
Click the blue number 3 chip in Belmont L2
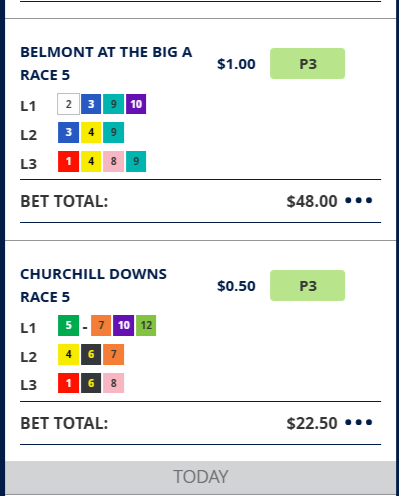tap(68, 133)
